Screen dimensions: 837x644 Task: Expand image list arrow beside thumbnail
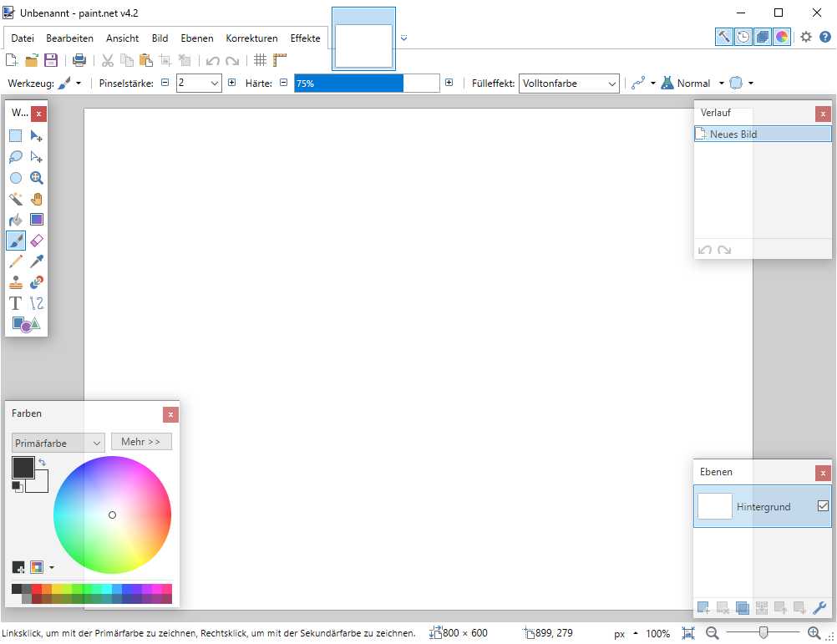(x=404, y=38)
